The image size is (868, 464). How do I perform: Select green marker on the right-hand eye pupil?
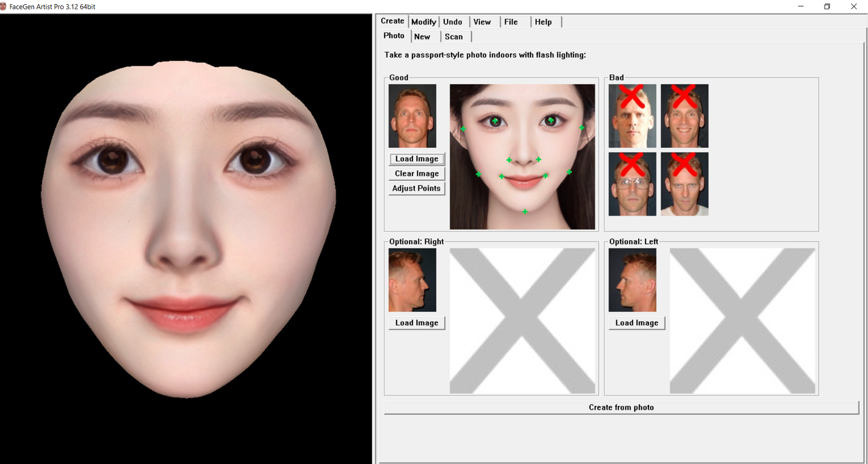tap(551, 121)
